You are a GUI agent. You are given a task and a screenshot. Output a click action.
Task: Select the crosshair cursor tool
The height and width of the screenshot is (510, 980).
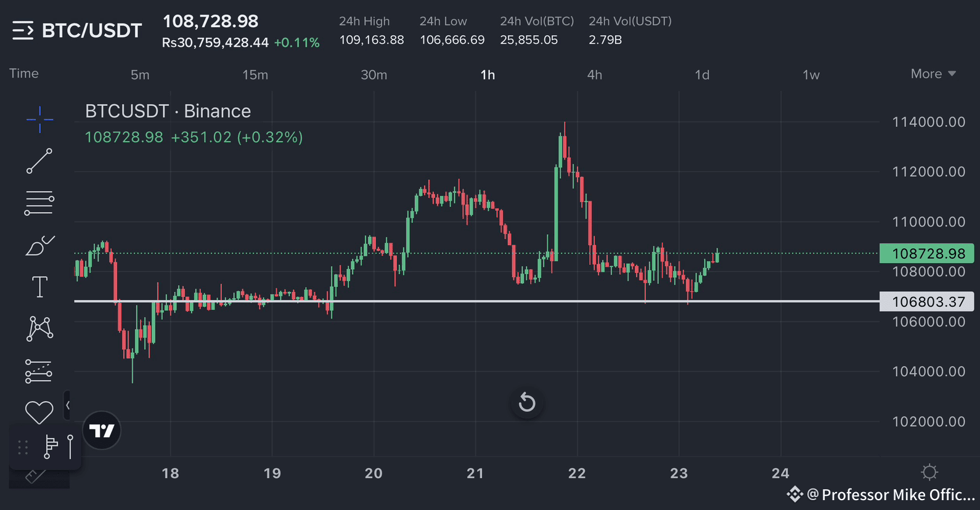click(x=39, y=119)
